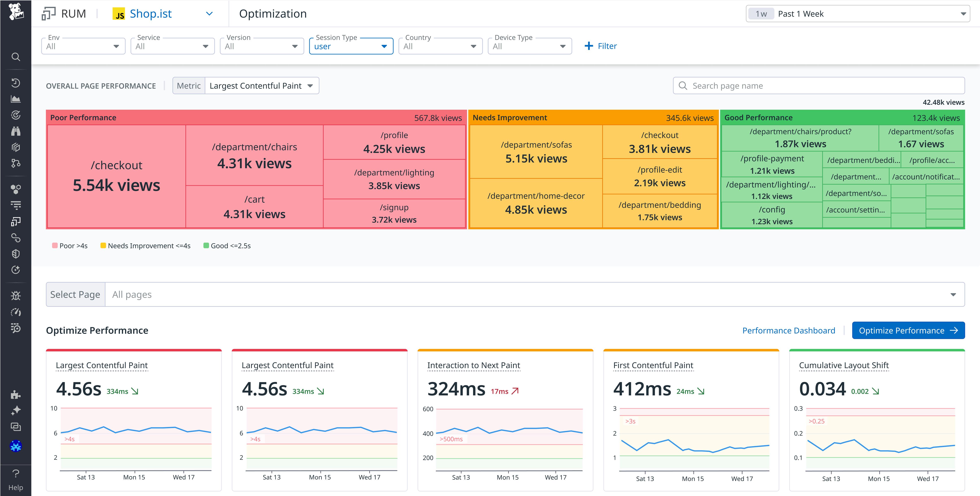Click the Optimize Performance button
The width and height of the screenshot is (980, 496).
[x=908, y=330]
